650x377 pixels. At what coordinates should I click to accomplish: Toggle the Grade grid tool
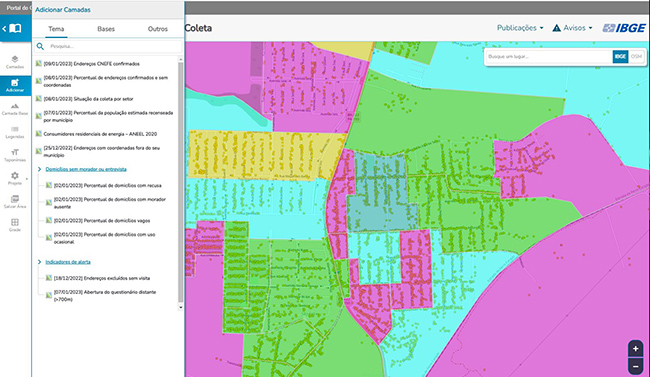[15, 225]
